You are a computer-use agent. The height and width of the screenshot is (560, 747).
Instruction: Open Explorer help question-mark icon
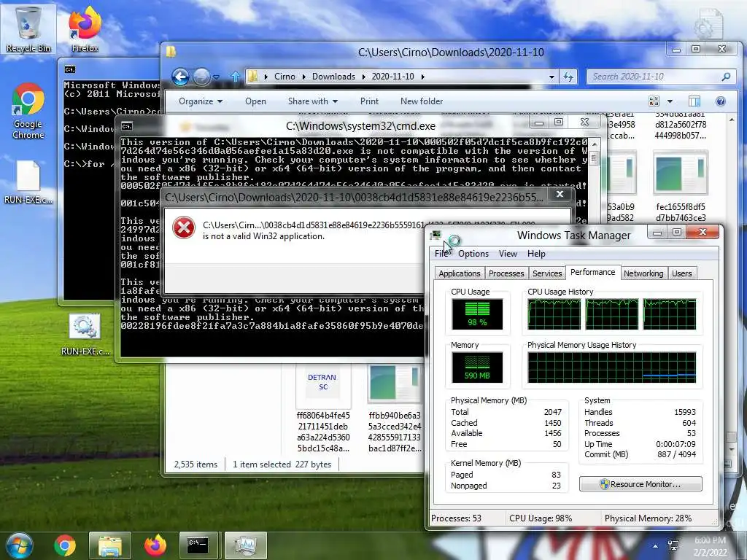(721, 101)
